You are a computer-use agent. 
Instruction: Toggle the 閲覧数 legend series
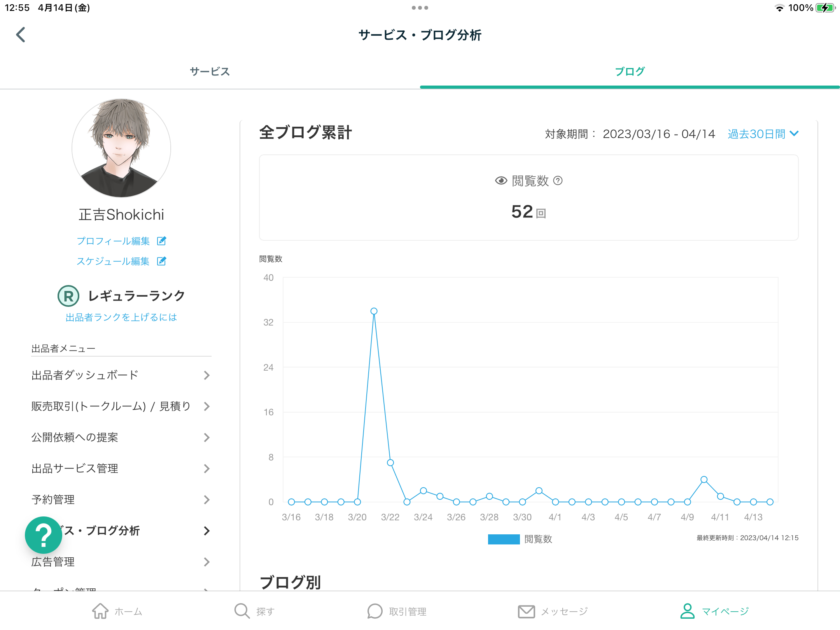coord(504,539)
